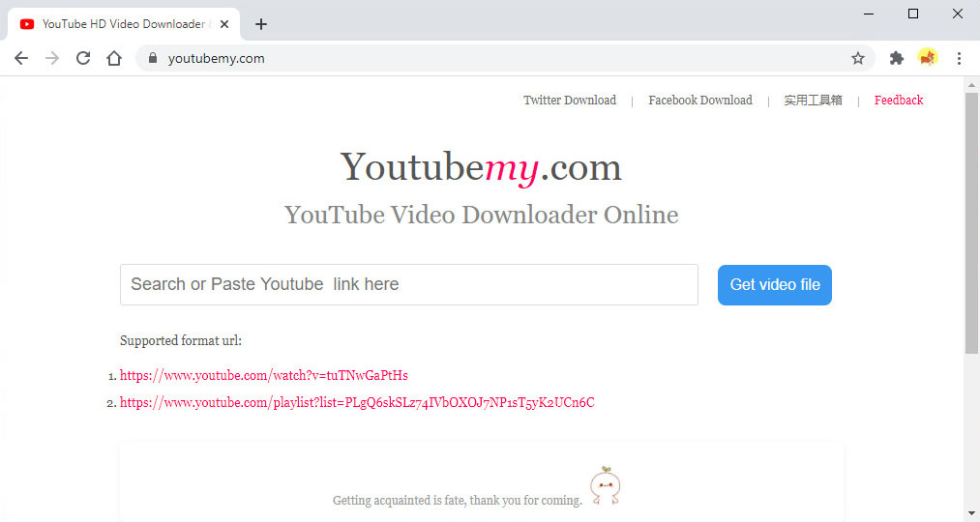Image resolution: width=980 pixels, height=522 pixels.
Task: Open the sample watch?v=tuTNwGaPtHs URL
Action: click(x=264, y=375)
